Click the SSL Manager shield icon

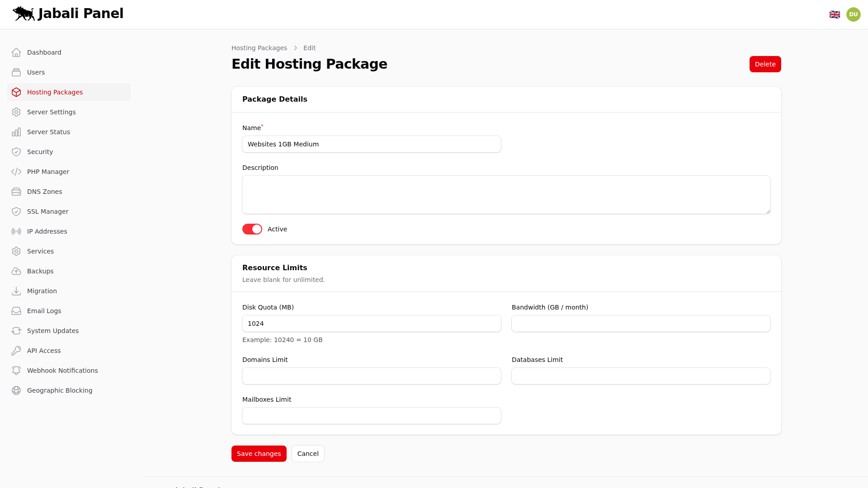(16, 211)
